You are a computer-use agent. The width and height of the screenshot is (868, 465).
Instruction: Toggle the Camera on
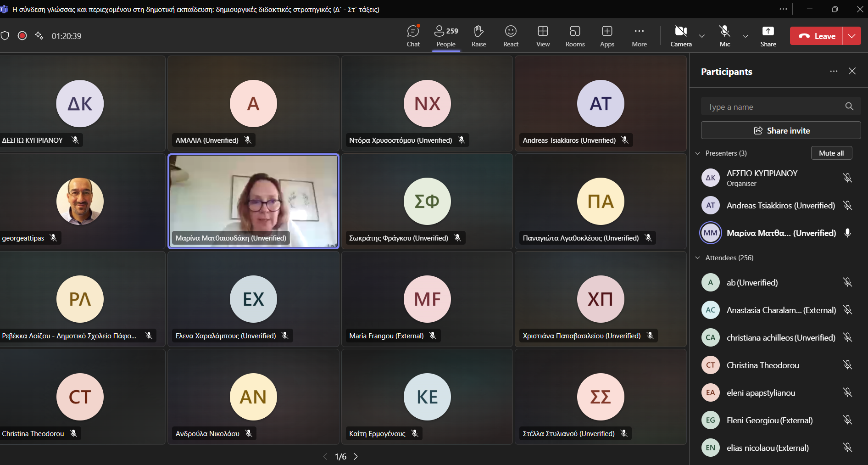[x=681, y=36]
